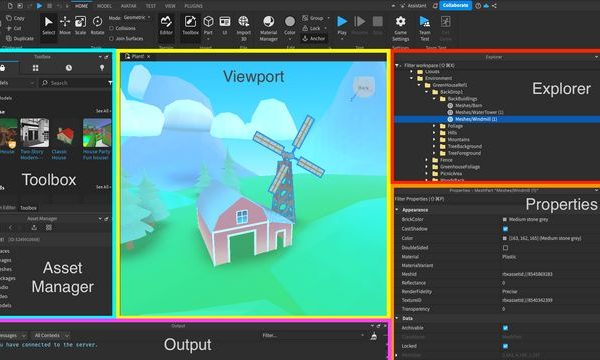Select the Rotate tool

click(97, 25)
